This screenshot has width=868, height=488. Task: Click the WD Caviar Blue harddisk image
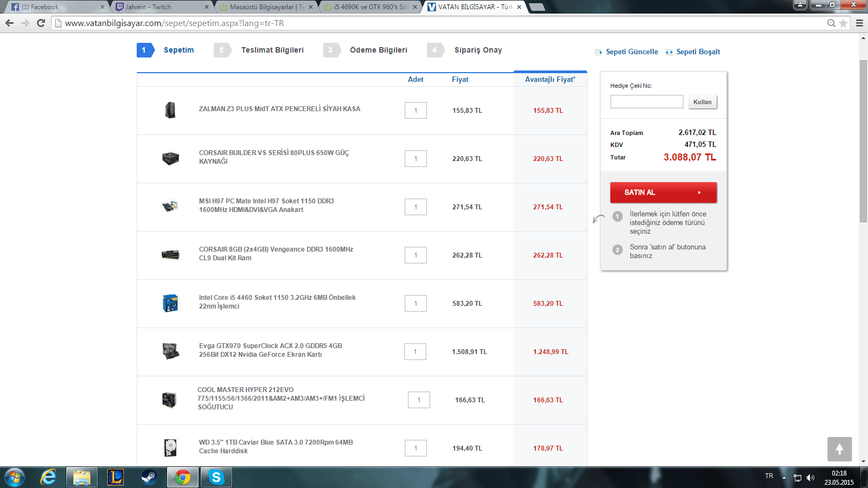point(170,448)
